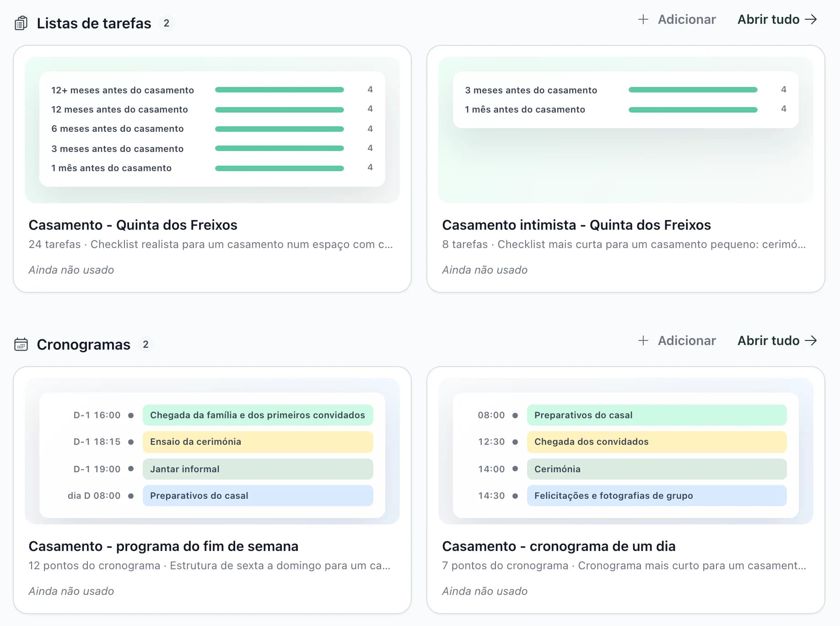Viewport: 840px width, 626px height.
Task: Click the D-1 16:00 time label
Action: [97, 415]
